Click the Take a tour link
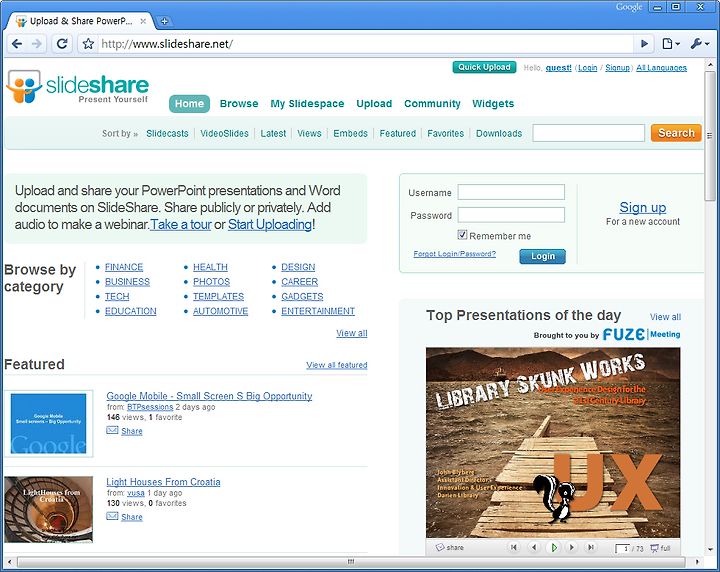 [181, 224]
